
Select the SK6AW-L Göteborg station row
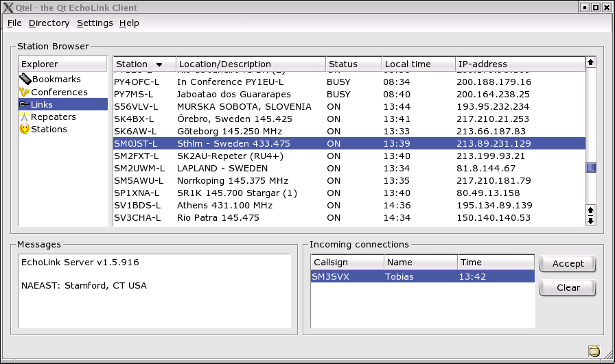[x=349, y=131]
